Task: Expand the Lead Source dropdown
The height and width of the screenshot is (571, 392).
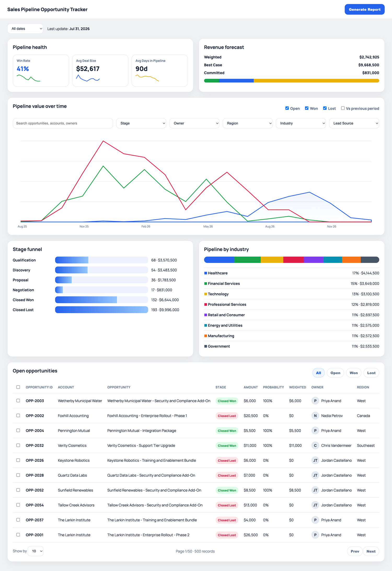Action: (x=354, y=123)
